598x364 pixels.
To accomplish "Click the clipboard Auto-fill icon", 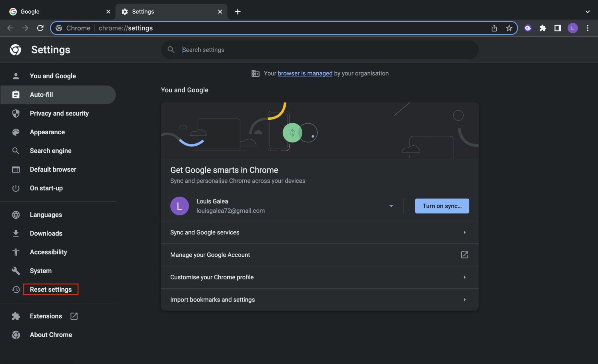I will [16, 95].
